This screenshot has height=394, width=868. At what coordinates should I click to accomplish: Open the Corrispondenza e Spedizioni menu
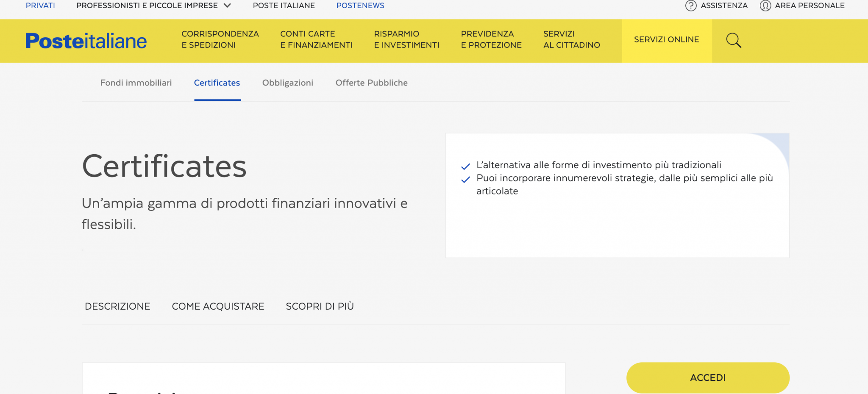pos(220,39)
